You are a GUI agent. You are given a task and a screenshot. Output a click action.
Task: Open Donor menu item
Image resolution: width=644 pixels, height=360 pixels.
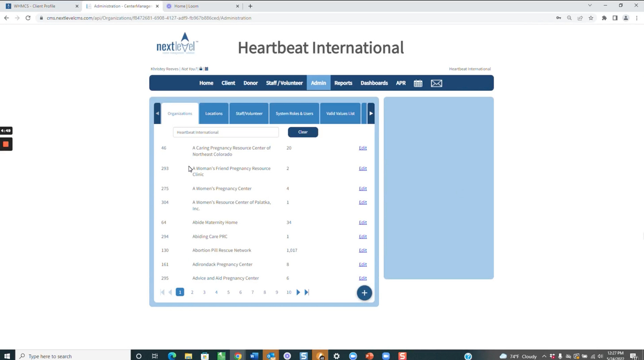pos(250,83)
